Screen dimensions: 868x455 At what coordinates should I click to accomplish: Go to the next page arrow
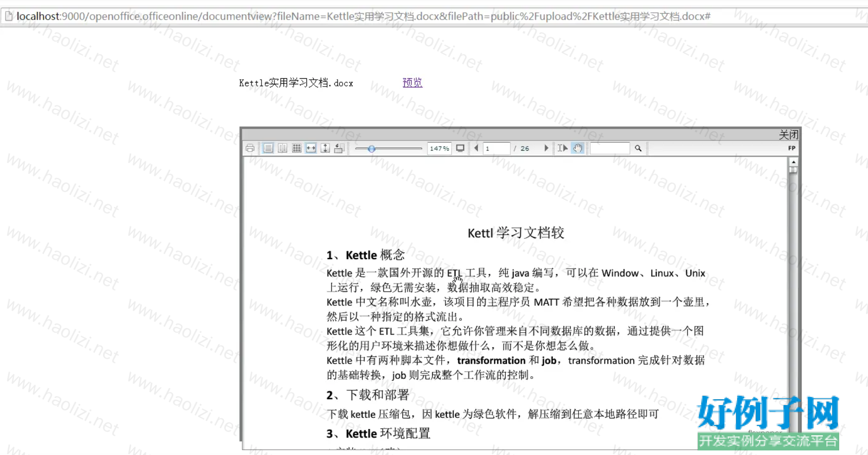tap(546, 148)
